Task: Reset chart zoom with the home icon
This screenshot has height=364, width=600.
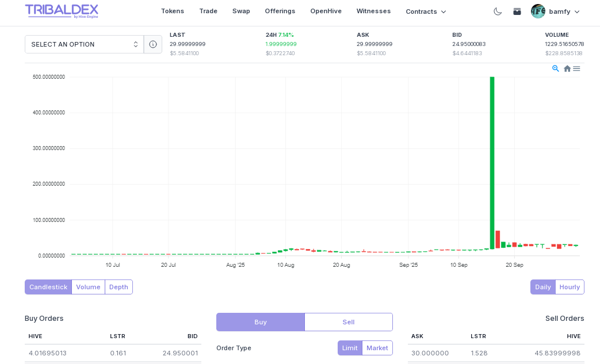Action: click(567, 68)
